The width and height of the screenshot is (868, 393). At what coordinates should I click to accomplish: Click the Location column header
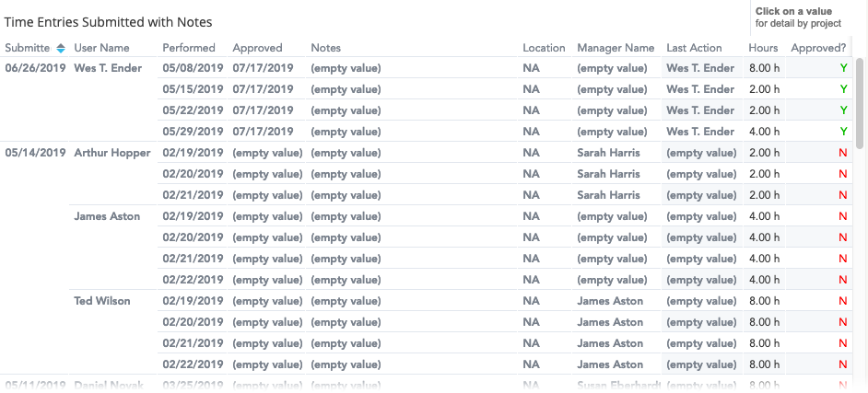(x=545, y=48)
